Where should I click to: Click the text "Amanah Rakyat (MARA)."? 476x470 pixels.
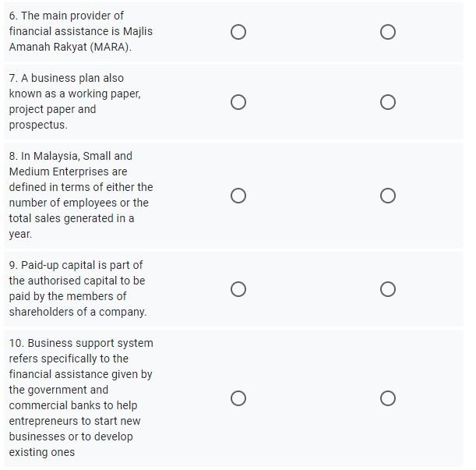click(70, 47)
